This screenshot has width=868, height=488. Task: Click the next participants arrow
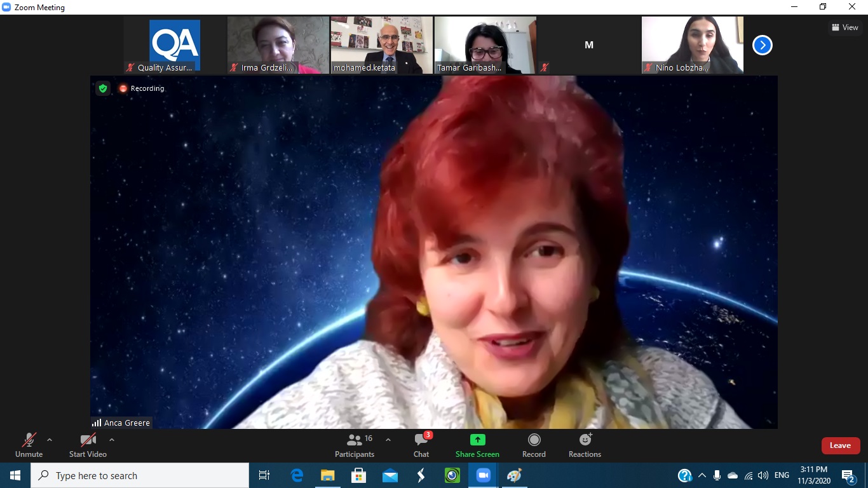(762, 45)
